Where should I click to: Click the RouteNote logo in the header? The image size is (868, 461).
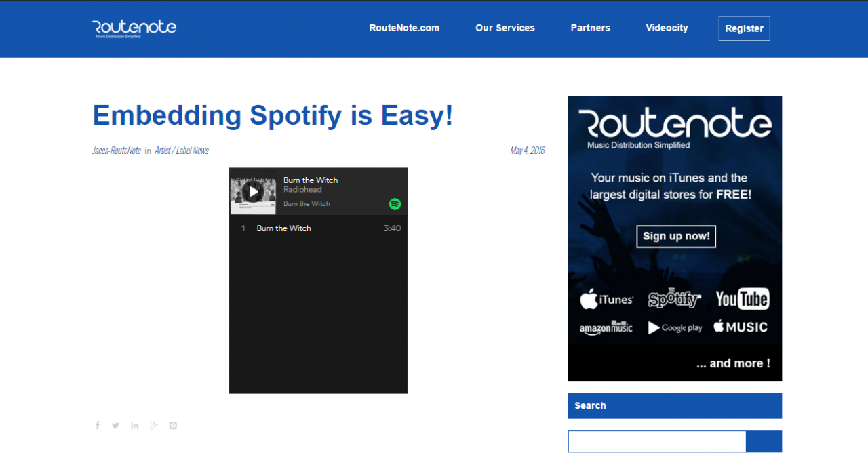[134, 28]
